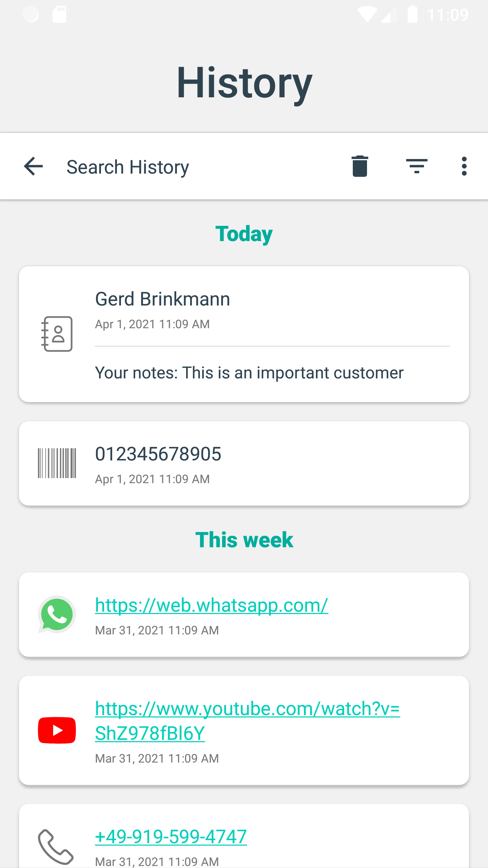Image resolution: width=488 pixels, height=868 pixels.
Task: Select the notes about important customer
Action: [x=249, y=373]
